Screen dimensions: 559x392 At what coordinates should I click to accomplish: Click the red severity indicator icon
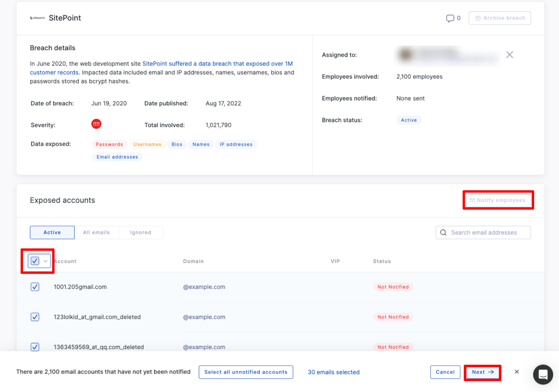coord(96,124)
